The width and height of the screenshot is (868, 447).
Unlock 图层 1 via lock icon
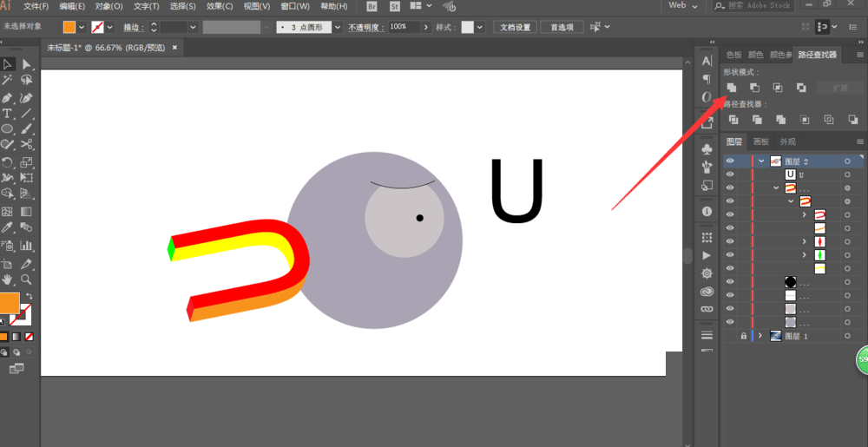pos(744,336)
